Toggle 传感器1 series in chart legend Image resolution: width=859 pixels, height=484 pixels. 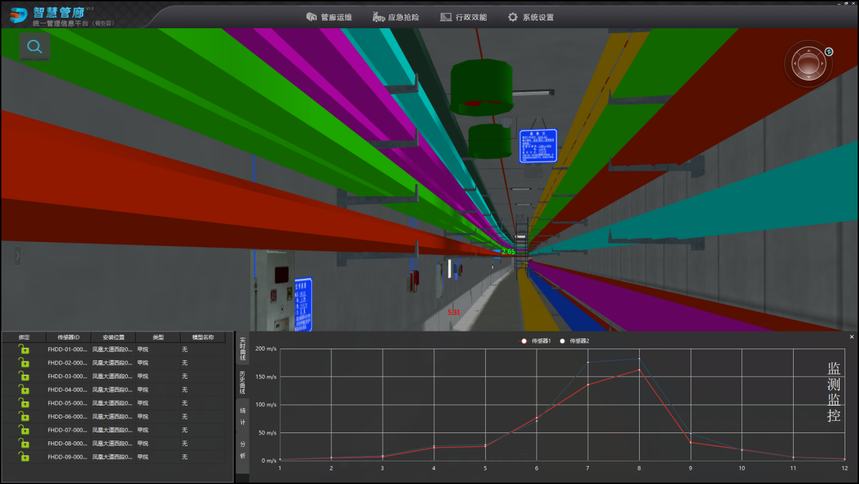coord(536,341)
